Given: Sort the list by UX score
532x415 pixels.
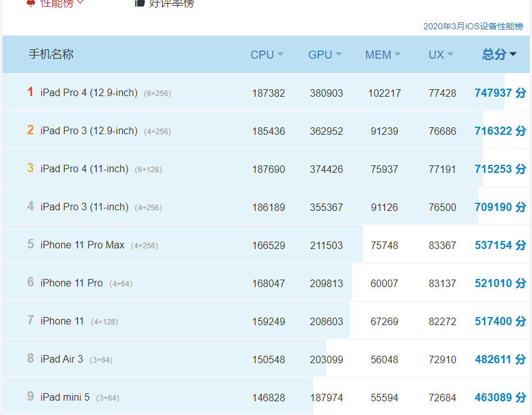Looking at the screenshot, I should (x=441, y=55).
